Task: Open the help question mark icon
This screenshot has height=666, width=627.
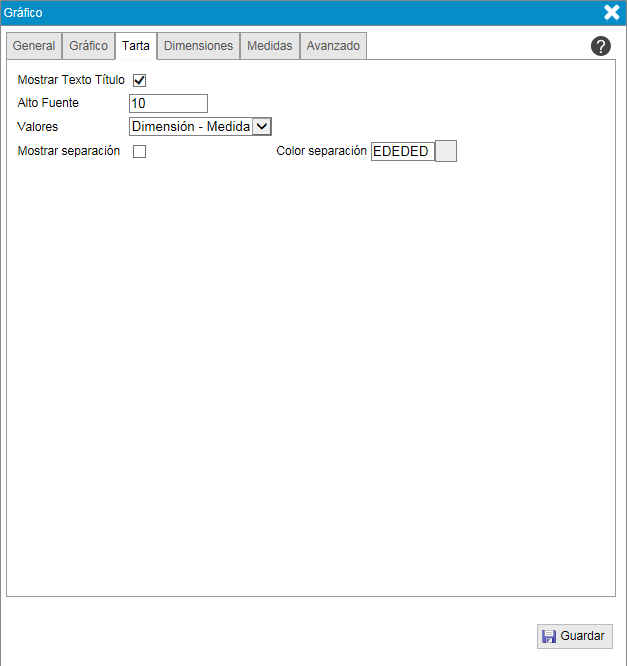Action: [601, 46]
